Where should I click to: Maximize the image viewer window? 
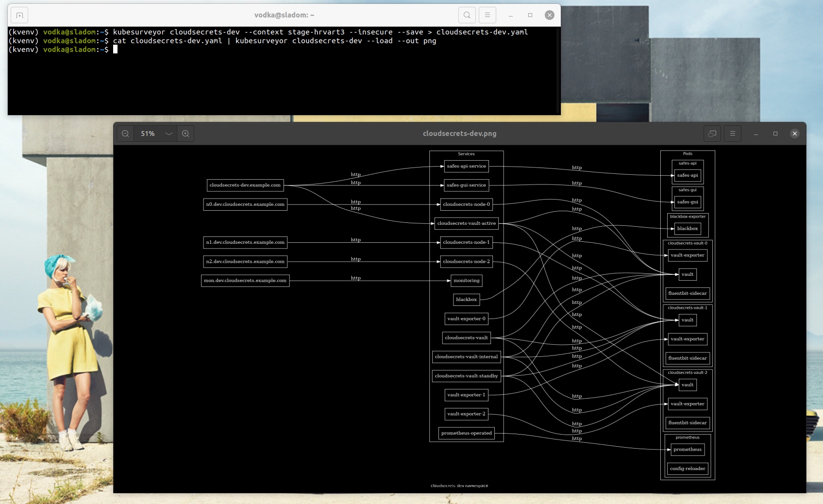pyautogui.click(x=775, y=134)
